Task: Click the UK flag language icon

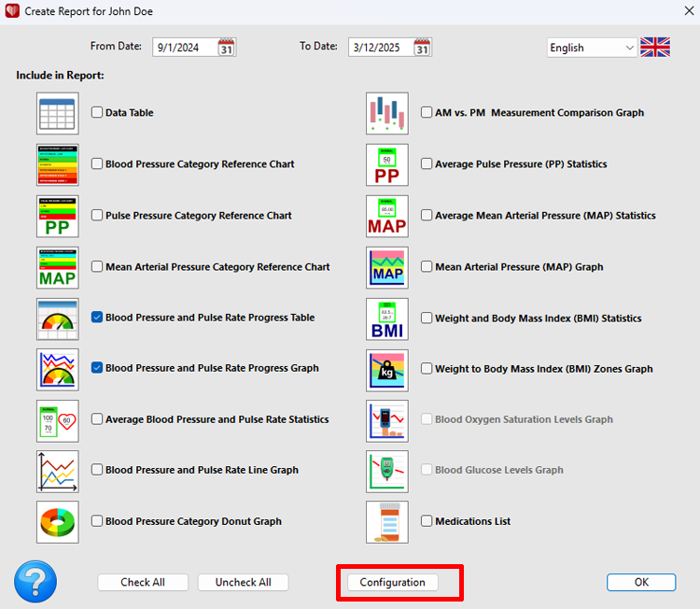Action: (655, 48)
